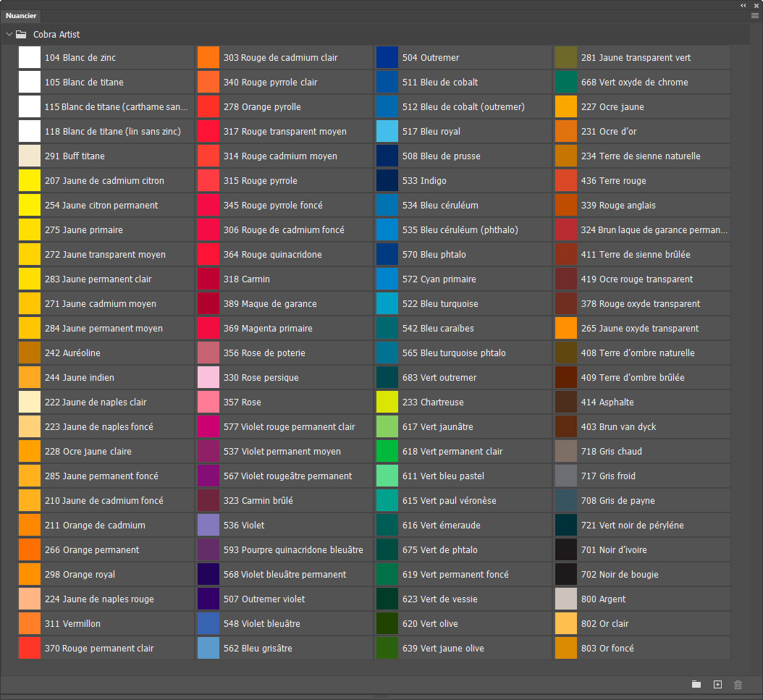Viewport: 763px width, 700px height.
Task: Switch to the Nuancier tab
Action: point(21,16)
